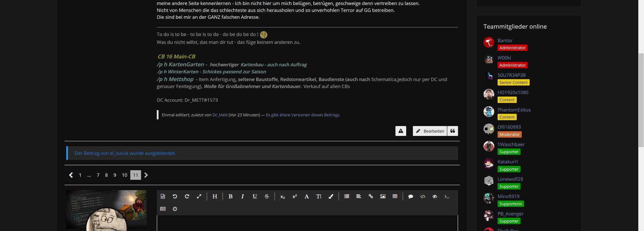Open the heading format dropdown
This screenshot has width=644, height=231.
click(215, 197)
